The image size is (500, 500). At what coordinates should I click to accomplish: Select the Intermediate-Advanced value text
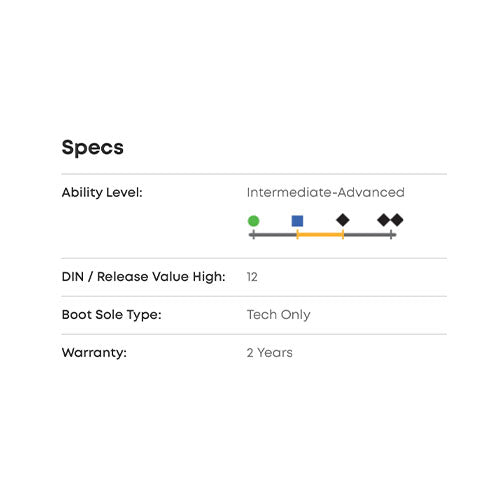coord(326,192)
